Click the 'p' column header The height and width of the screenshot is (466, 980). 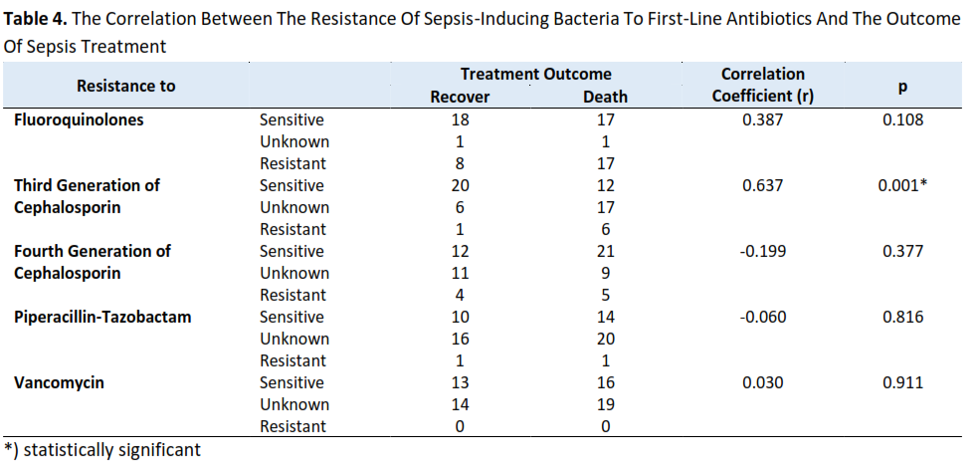pos(902,86)
